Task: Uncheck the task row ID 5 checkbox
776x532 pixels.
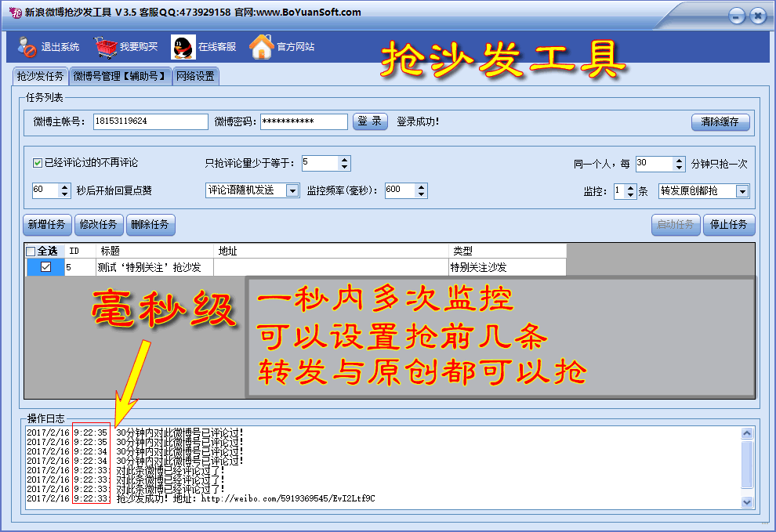Action: pyautogui.click(x=45, y=267)
